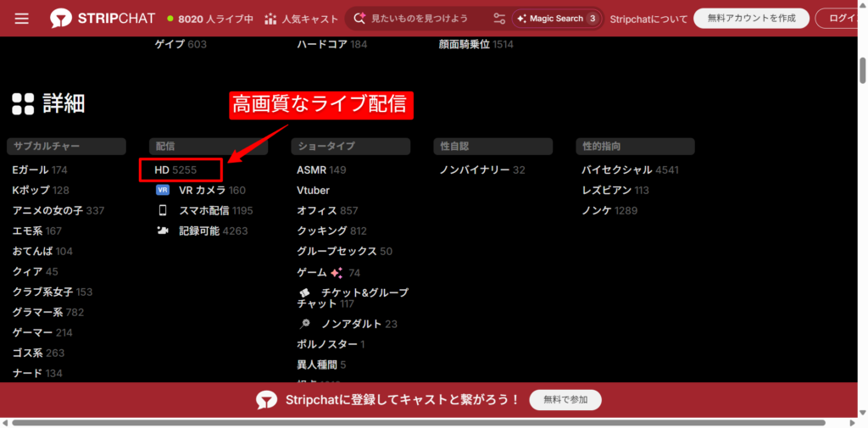Open the クィア category
Screen dimensions: 868x428
(x=36, y=271)
